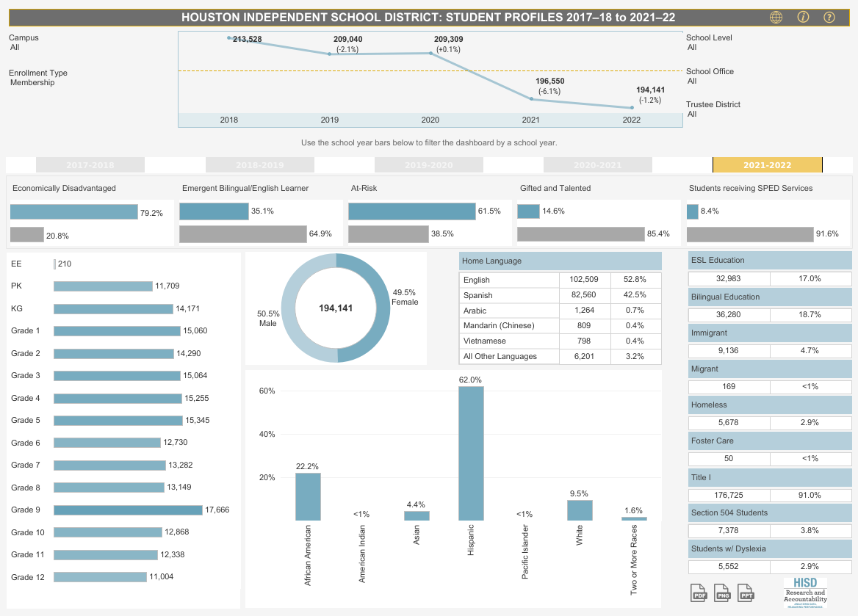
Task: Click the Immigrant count 9,136
Action: 728,351
